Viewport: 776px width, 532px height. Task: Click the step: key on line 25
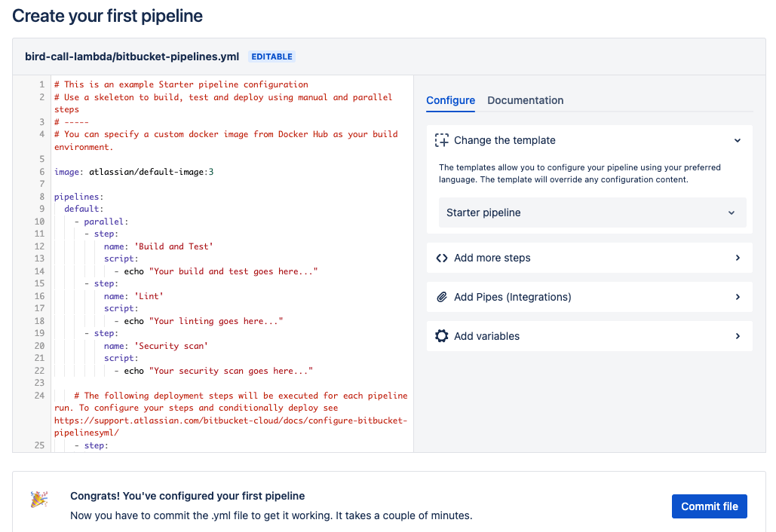coord(96,445)
